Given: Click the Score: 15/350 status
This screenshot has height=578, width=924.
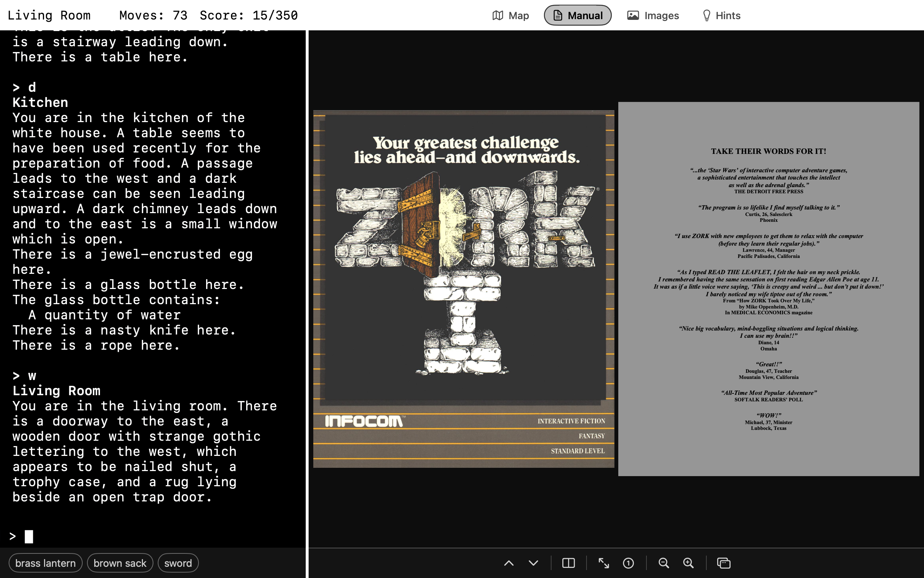Looking at the screenshot, I should click(249, 15).
